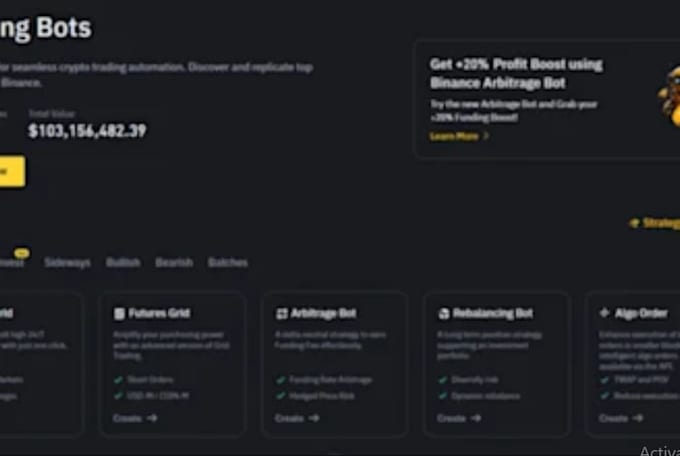Click Rebalancing Bot card icon
This screenshot has height=456, width=680.
point(444,313)
